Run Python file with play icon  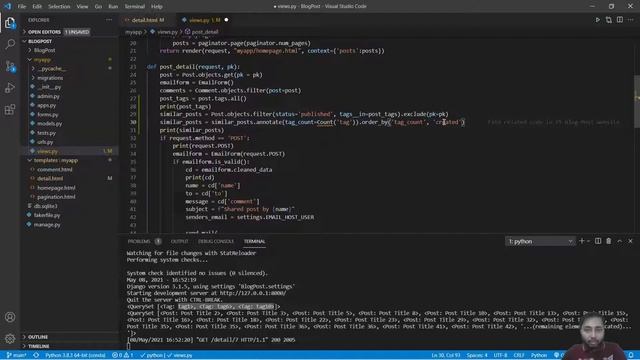[x=597, y=20]
